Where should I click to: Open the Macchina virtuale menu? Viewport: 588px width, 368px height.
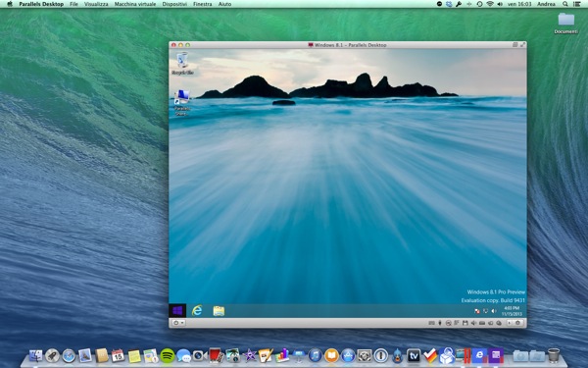tap(135, 4)
